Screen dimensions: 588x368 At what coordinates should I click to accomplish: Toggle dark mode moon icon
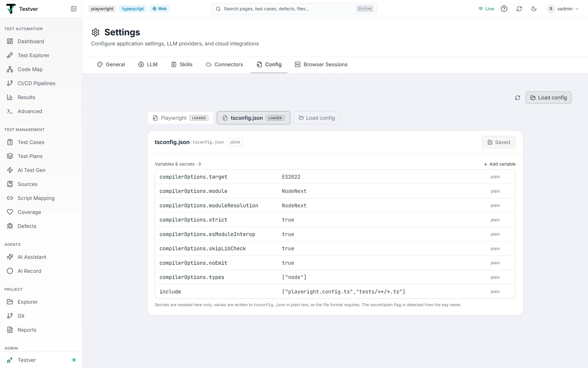[534, 9]
